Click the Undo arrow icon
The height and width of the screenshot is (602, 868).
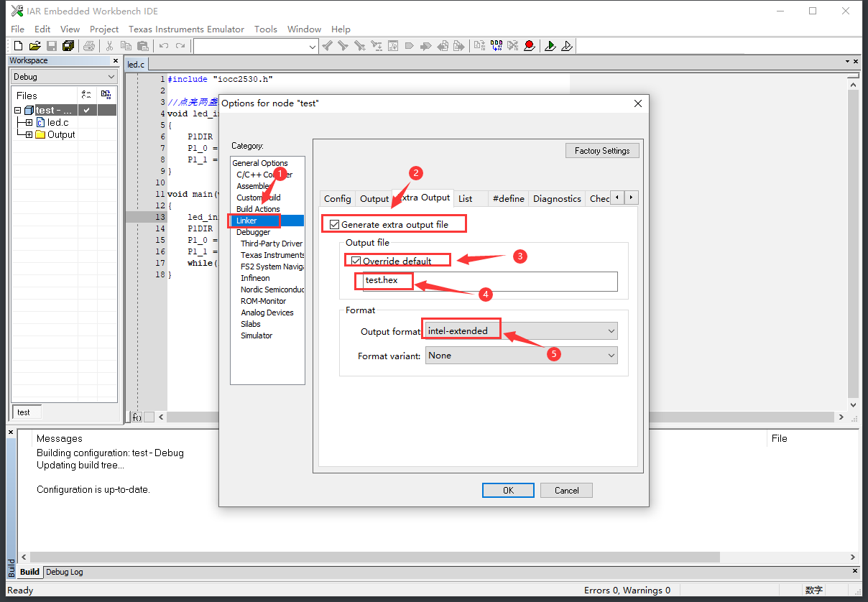point(164,46)
